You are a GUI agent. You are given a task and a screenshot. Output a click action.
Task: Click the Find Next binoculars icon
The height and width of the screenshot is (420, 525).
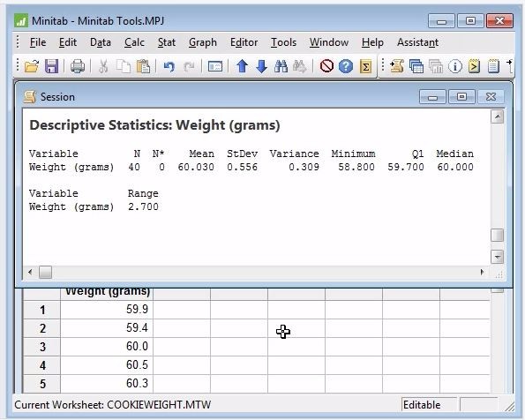pyautogui.click(x=300, y=66)
